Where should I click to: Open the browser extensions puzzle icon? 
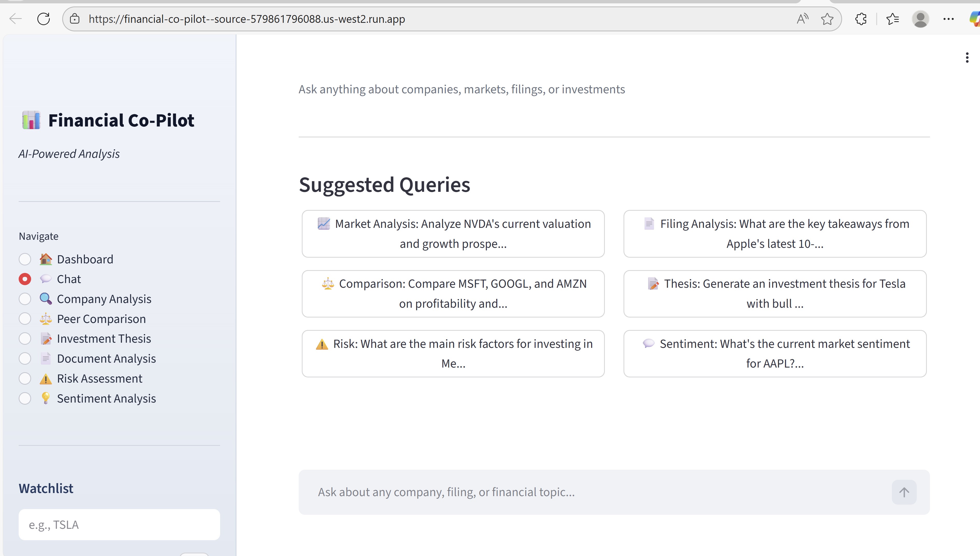(x=861, y=19)
